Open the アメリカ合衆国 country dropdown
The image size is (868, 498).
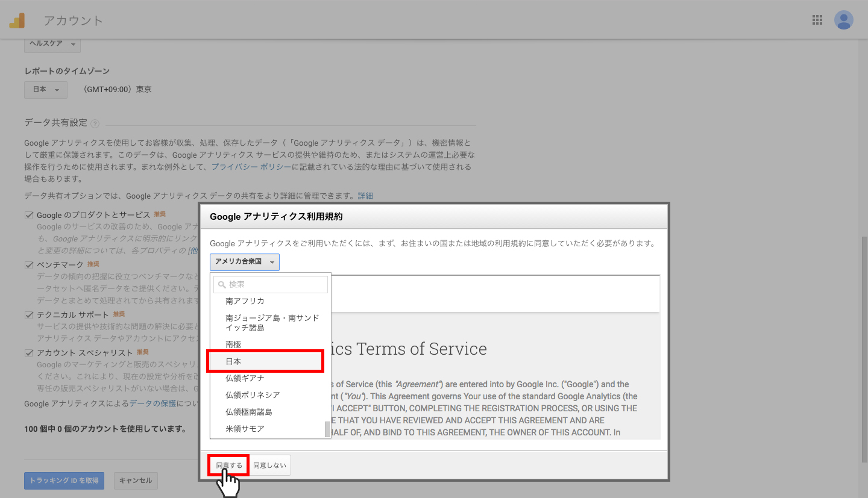(245, 262)
